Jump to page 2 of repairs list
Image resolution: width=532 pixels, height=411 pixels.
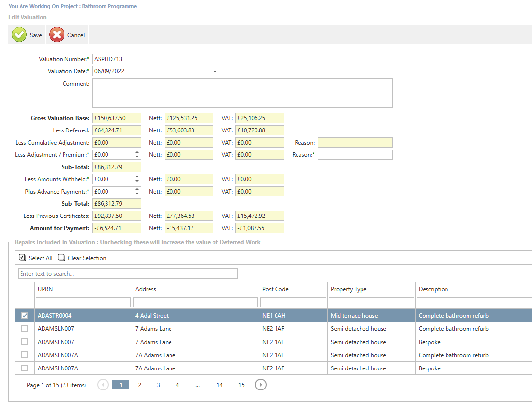[x=140, y=385]
